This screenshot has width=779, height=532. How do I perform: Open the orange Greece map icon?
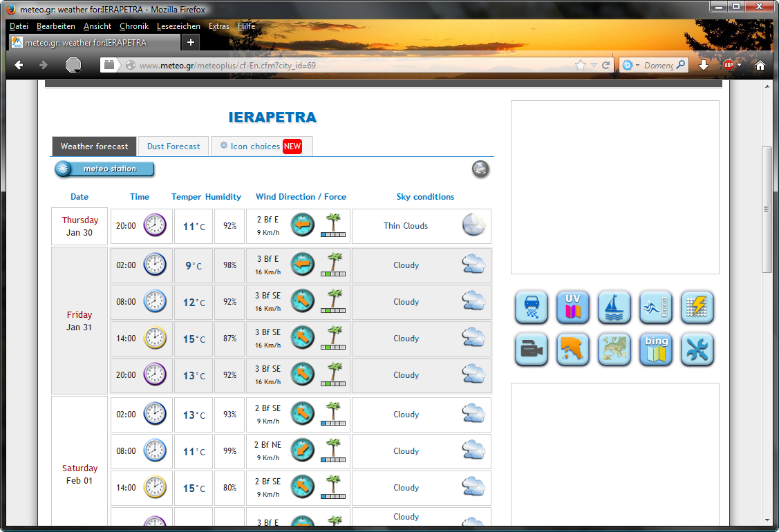click(573, 349)
